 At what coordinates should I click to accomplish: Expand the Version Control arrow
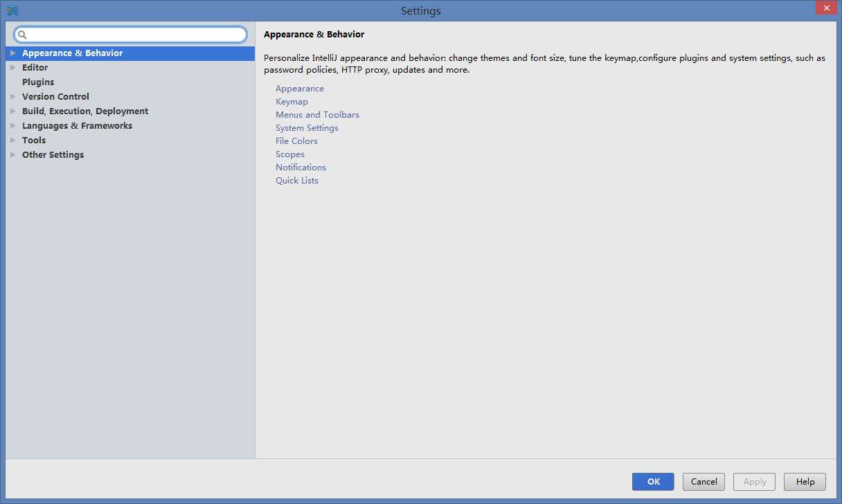pyautogui.click(x=12, y=97)
